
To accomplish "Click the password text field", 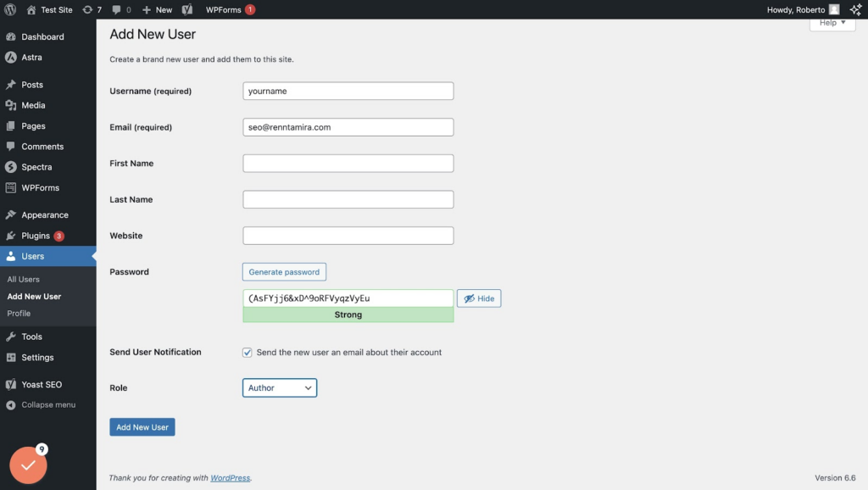I will click(348, 298).
